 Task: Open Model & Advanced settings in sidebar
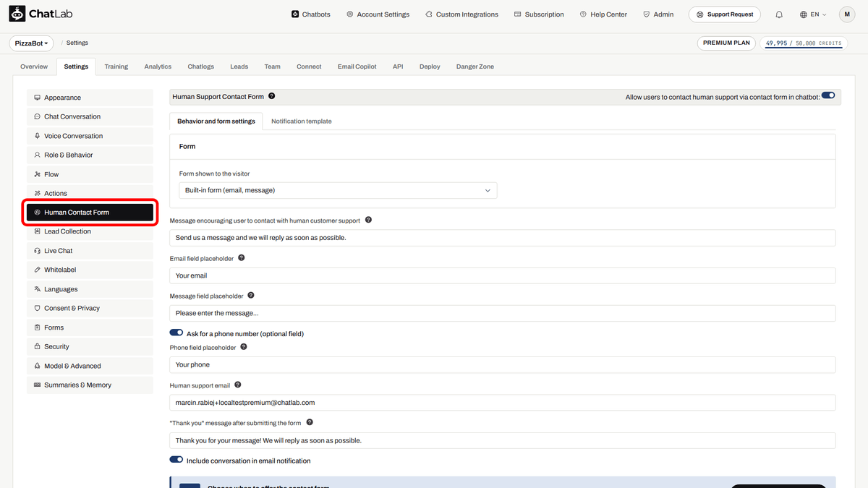point(90,366)
